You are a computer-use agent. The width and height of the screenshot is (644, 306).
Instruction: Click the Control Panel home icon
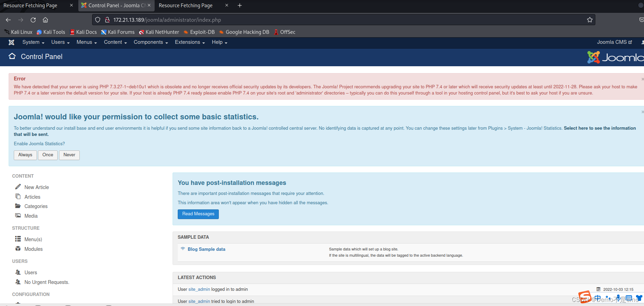12,56
